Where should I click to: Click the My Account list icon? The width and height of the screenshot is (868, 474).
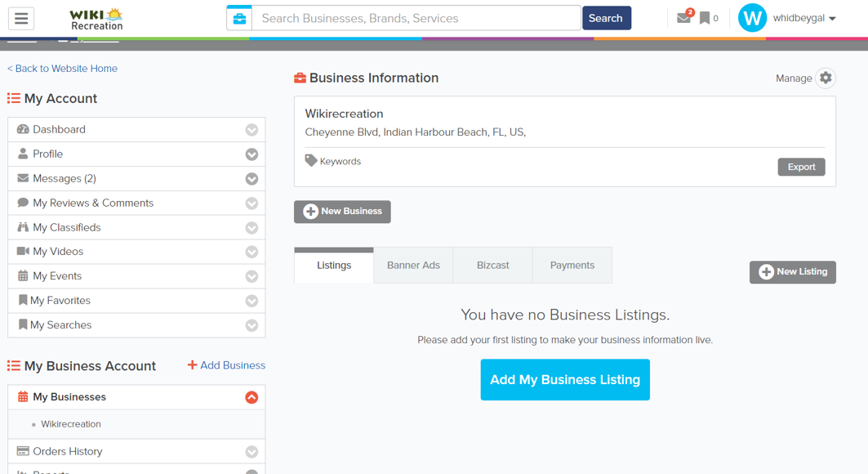click(x=13, y=99)
